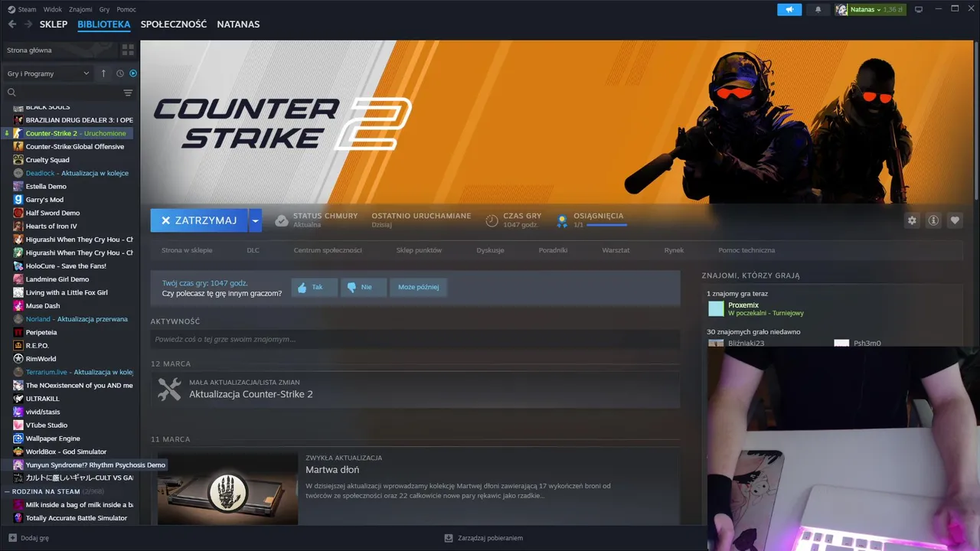Open the DLC link
The height and width of the screenshot is (551, 980).
[x=253, y=250]
